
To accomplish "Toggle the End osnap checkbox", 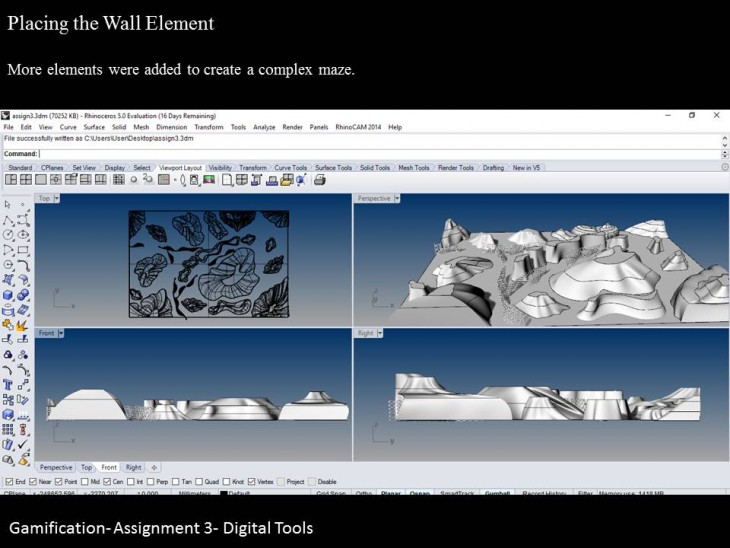I will pyautogui.click(x=8, y=481).
